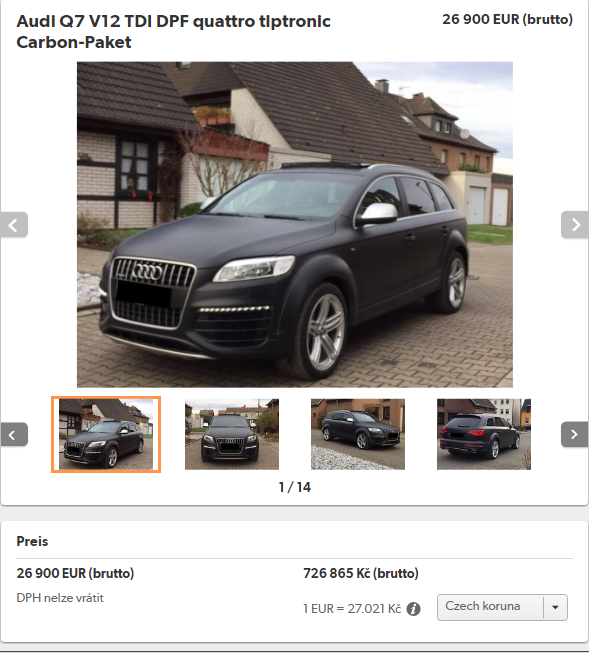This screenshot has width=589, height=653.
Task: Click the 1 / 14 photo counter
Action: pos(294,487)
